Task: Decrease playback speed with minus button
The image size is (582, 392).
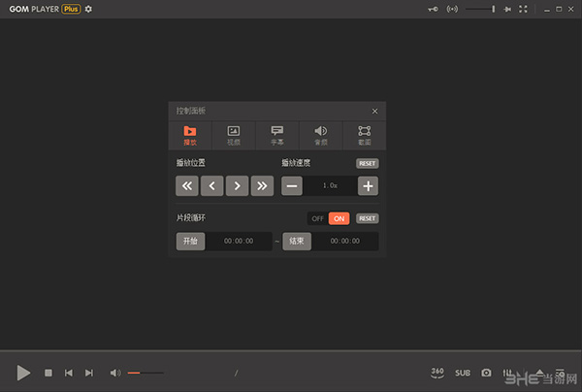Action: click(292, 186)
